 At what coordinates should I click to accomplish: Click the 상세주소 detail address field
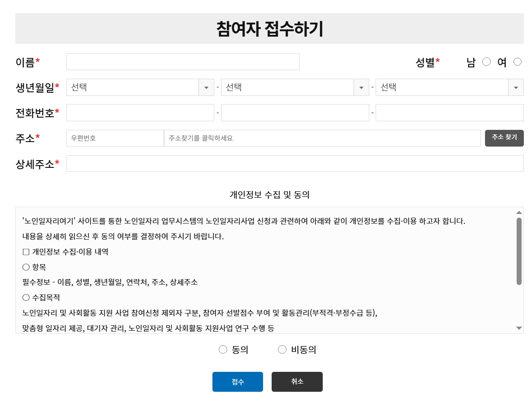294,163
